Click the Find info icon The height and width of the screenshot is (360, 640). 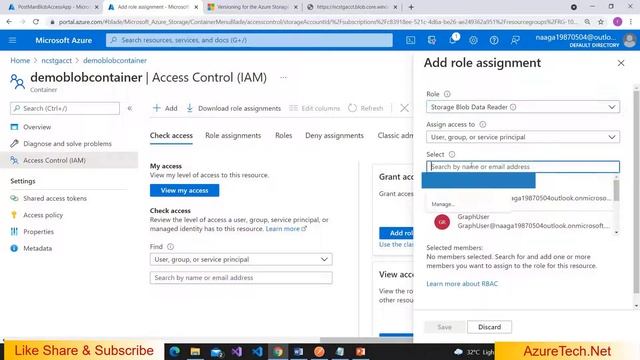pos(171,247)
